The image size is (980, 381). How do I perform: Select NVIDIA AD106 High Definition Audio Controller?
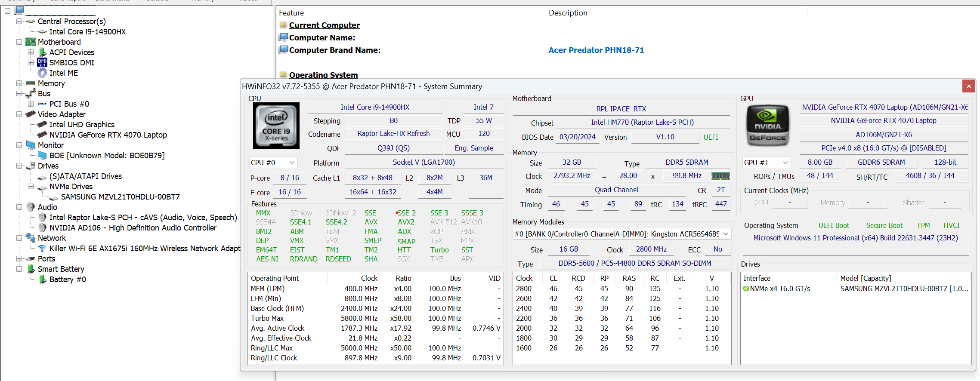coord(133,228)
